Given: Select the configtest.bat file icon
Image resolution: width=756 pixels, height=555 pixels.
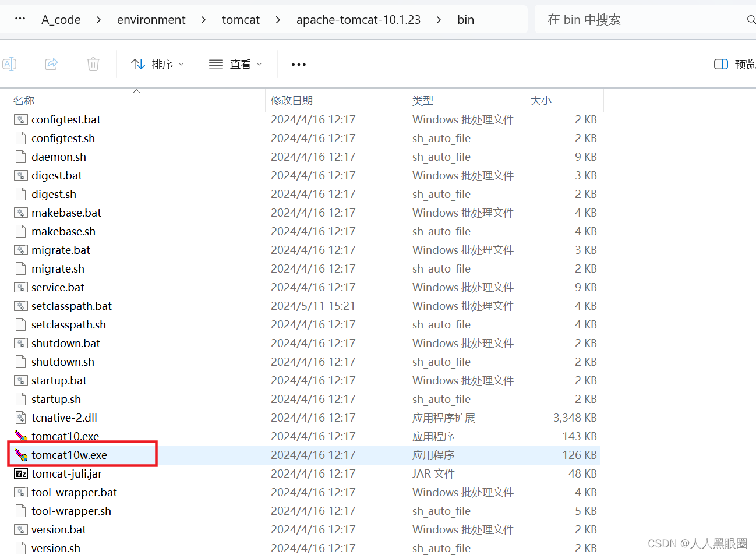Looking at the screenshot, I should pyautogui.click(x=21, y=119).
